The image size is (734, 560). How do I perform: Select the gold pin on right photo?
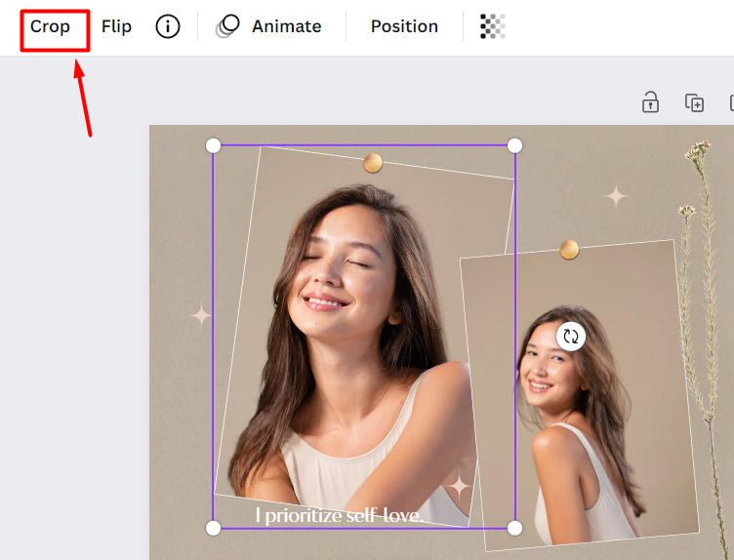pos(569,251)
